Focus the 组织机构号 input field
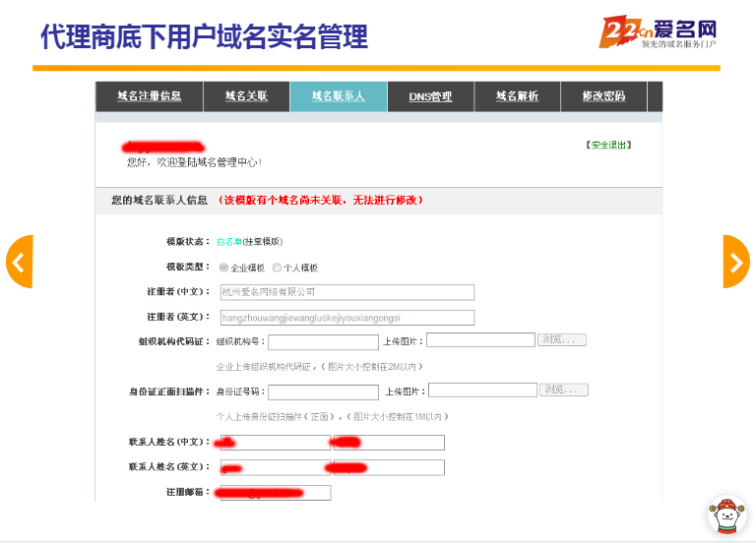This screenshot has width=756, height=543. pos(323,342)
